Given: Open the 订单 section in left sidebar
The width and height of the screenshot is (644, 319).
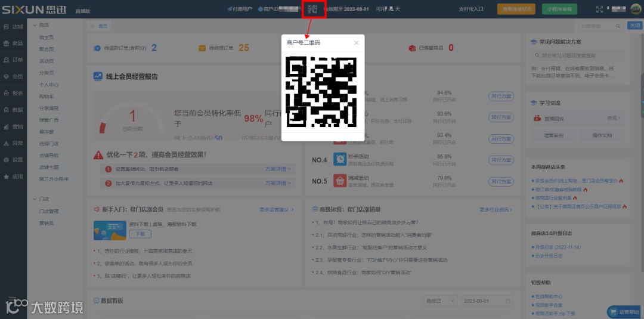Looking at the screenshot, I should (x=13, y=60).
